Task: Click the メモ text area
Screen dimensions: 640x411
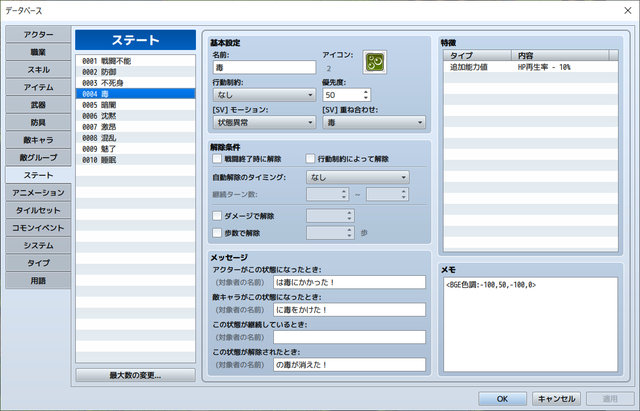Action: 531,325
